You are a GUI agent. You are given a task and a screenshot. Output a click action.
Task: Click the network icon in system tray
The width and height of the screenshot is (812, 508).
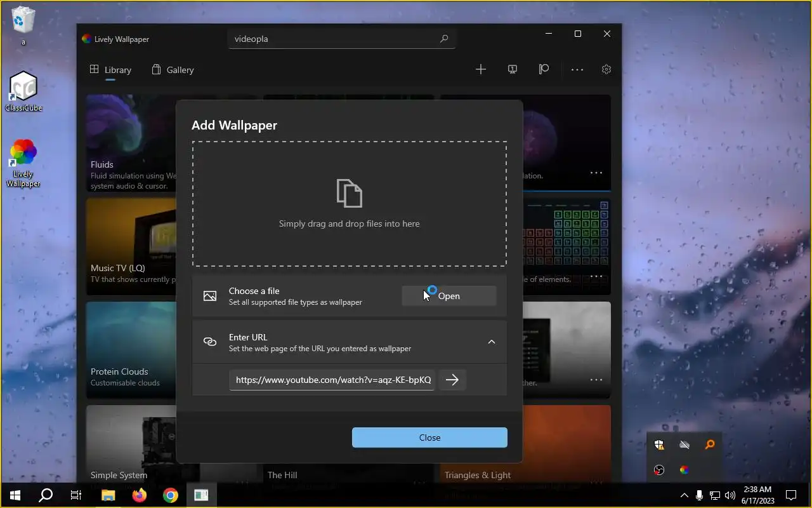[714, 495]
